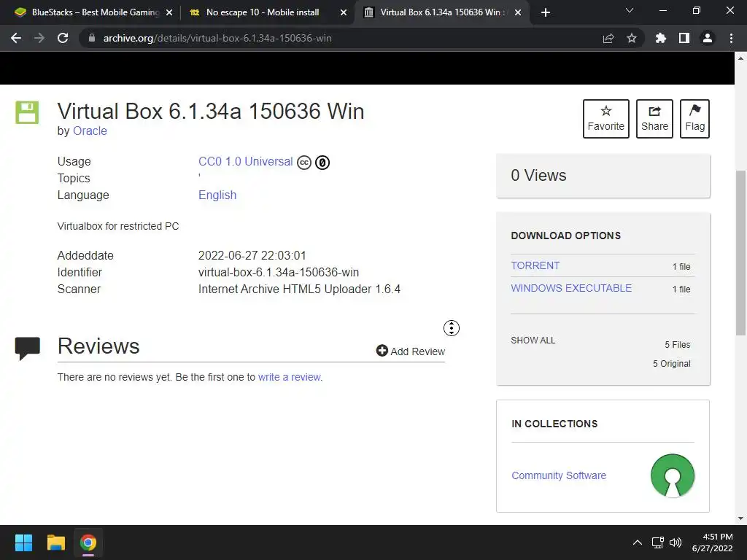Click the browser forward arrow
Image resolution: width=747 pixels, height=560 pixels.
(39, 38)
